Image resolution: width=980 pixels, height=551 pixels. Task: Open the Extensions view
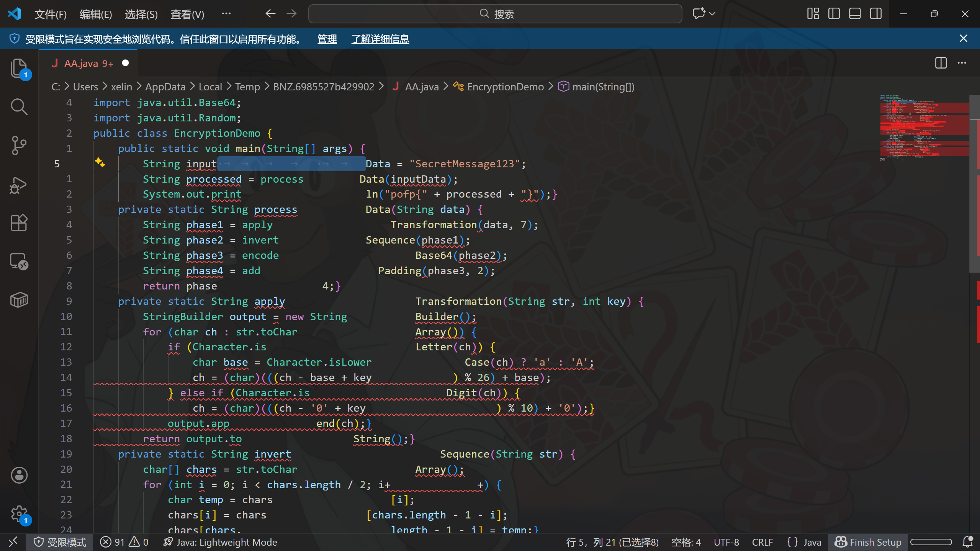(x=19, y=222)
